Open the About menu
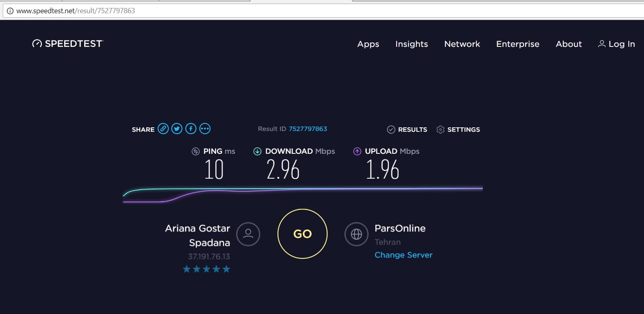Screen dimensions: 644x314 (569, 44)
